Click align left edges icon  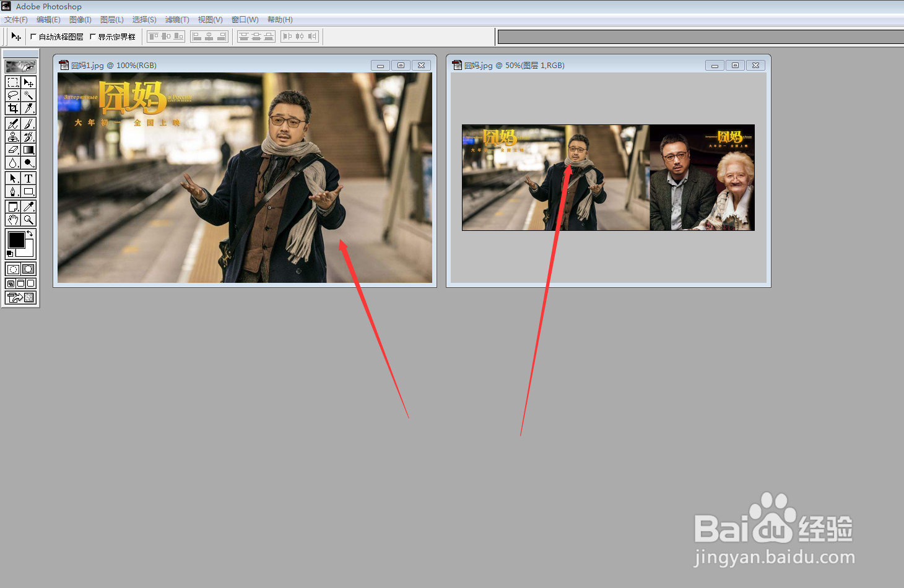coord(197,37)
